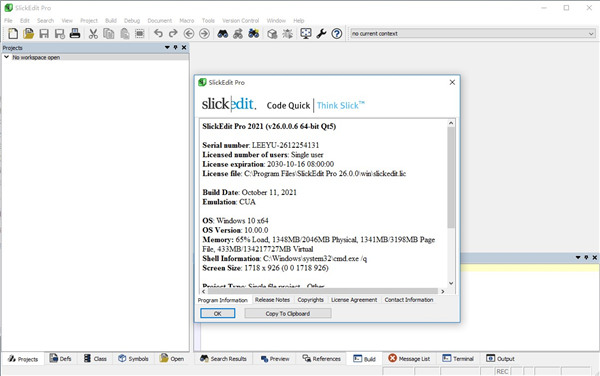Navigate forward with the circled right arrow
Screen dimensions: 600x376
pos(204,34)
